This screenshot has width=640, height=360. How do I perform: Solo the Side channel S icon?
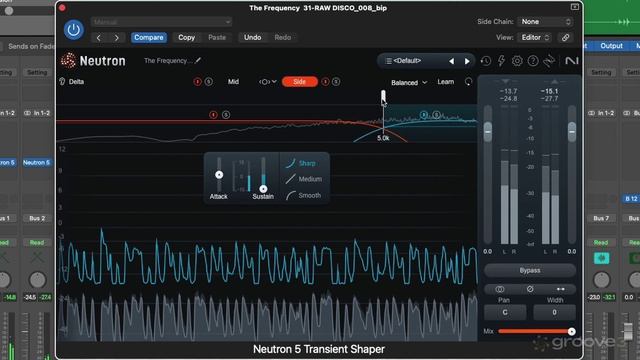[336, 82]
